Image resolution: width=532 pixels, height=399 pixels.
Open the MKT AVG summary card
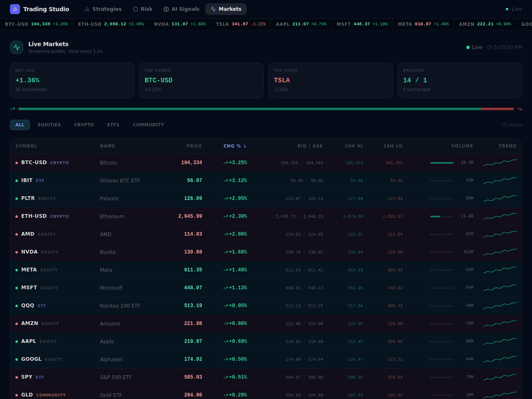(x=72, y=80)
